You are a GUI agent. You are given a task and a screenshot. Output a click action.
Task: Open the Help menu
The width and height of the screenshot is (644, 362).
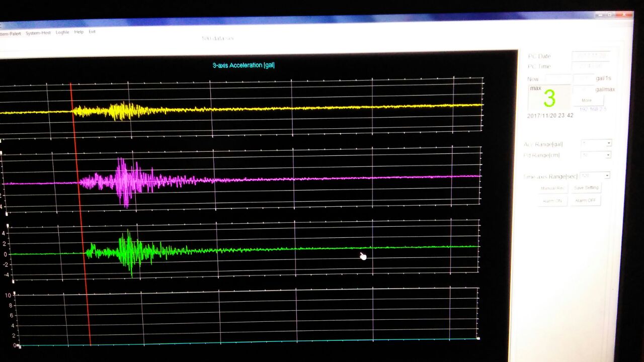click(79, 32)
